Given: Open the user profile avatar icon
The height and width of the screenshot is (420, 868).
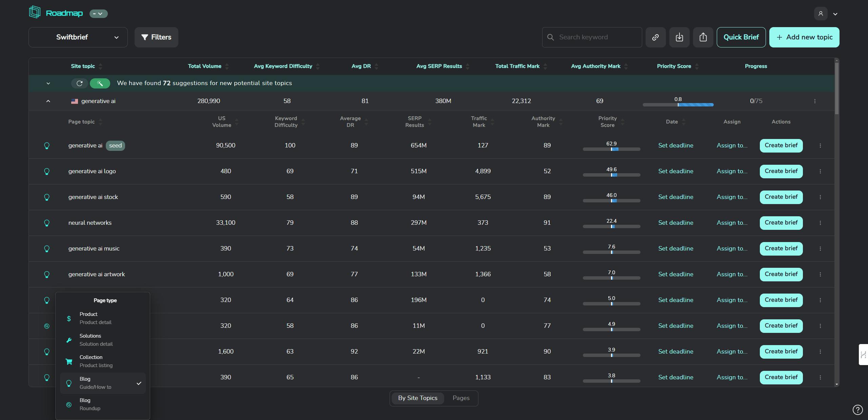Looking at the screenshot, I should tap(821, 14).
